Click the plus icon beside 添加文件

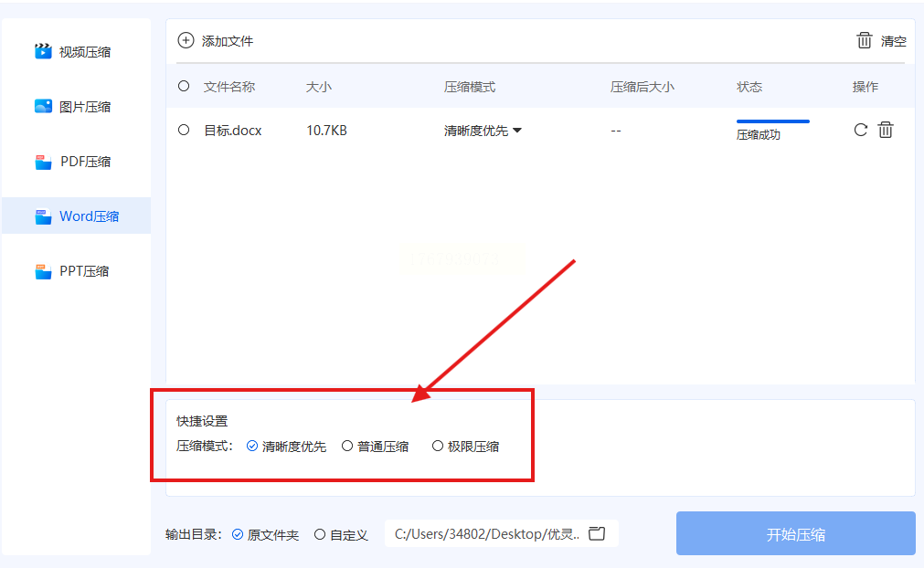click(x=186, y=40)
